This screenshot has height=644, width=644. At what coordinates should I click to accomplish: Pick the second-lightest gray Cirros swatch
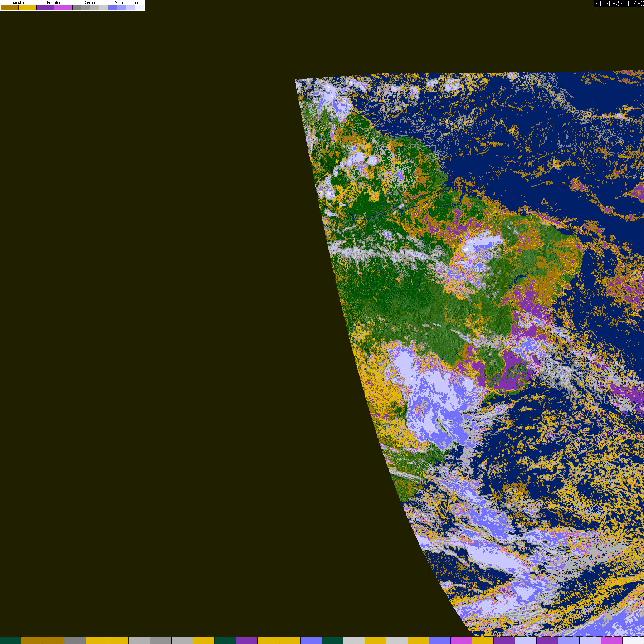(x=94, y=8)
